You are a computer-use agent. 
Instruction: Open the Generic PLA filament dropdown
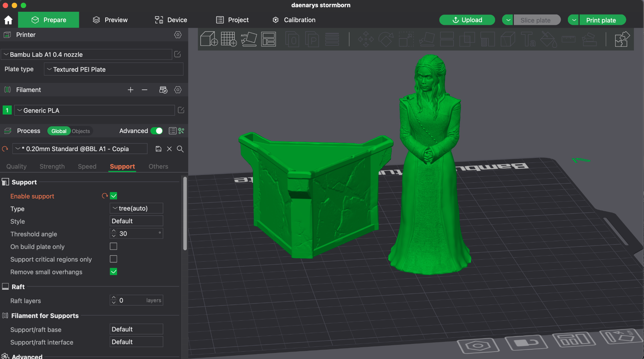pyautogui.click(x=95, y=110)
